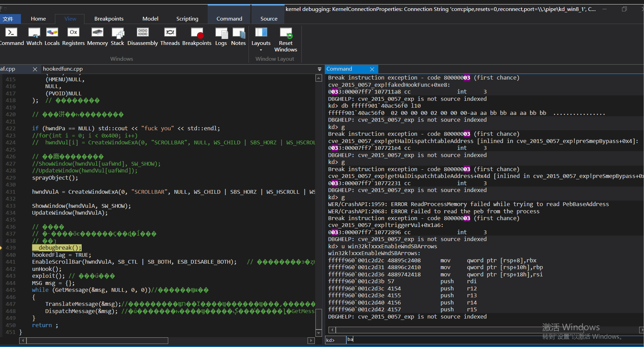Click the exploit(); line
The width and height of the screenshot is (644, 347).
48,276
